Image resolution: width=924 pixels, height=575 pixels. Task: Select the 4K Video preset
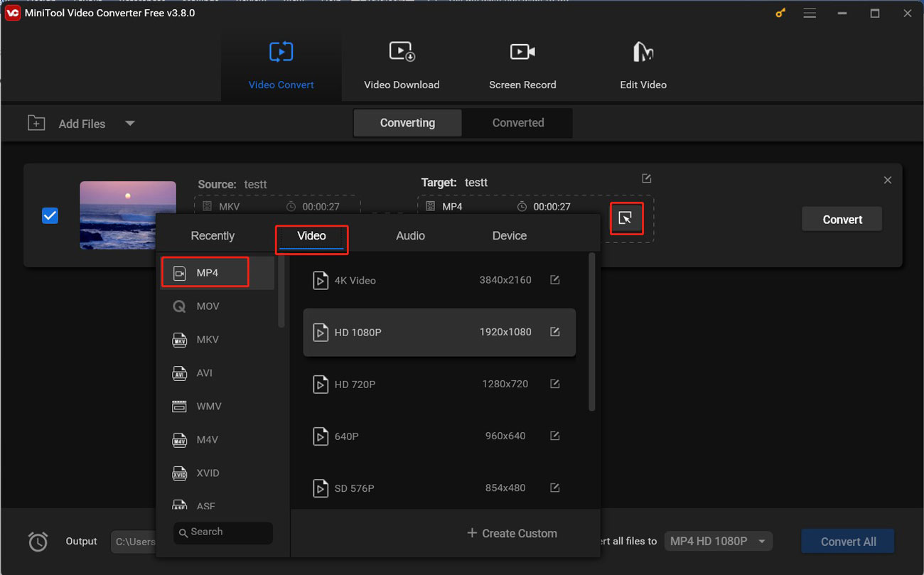(439, 280)
